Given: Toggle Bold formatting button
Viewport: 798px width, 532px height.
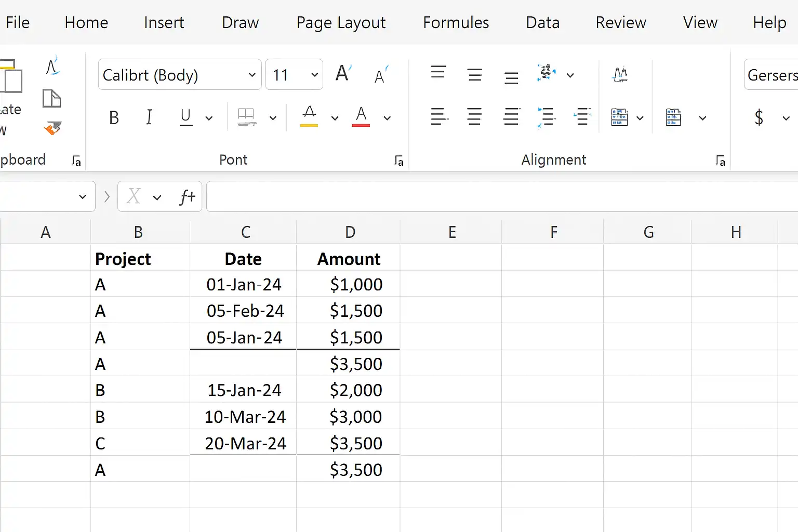Looking at the screenshot, I should pyautogui.click(x=114, y=118).
